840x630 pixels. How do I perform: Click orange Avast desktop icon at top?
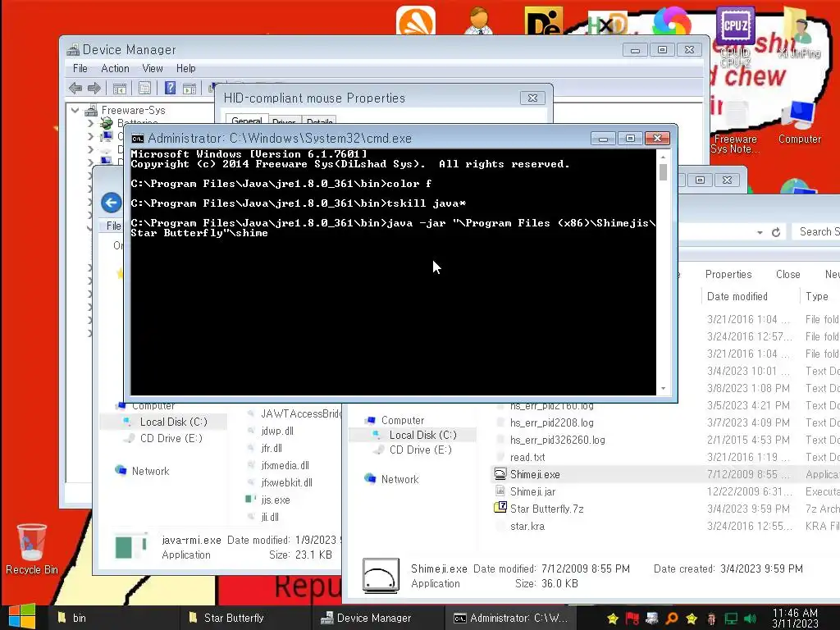point(416,21)
